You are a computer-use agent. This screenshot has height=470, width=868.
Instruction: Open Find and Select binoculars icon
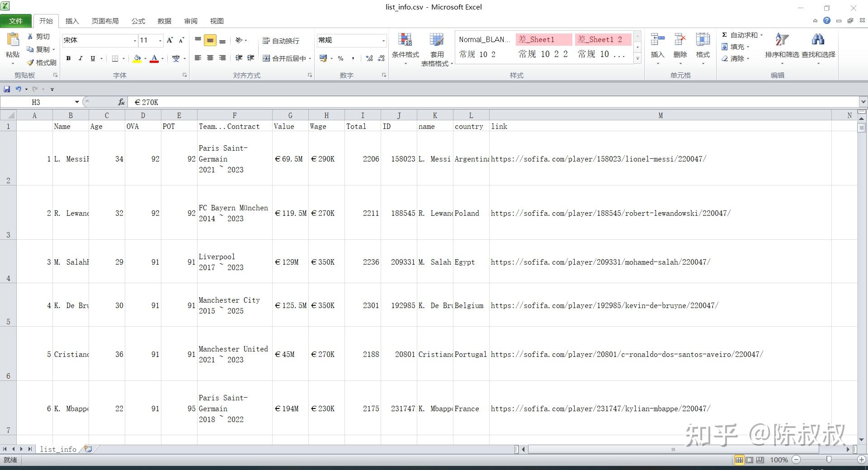click(x=818, y=40)
